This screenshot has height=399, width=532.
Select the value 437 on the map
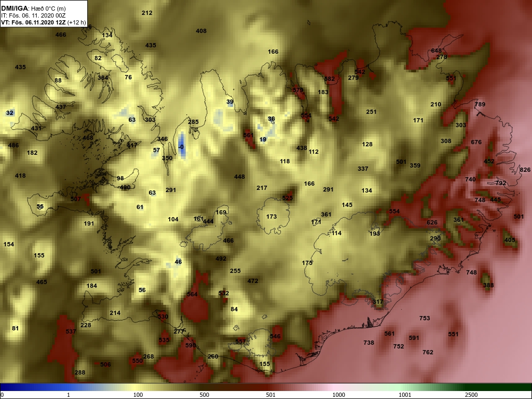[x=61, y=107]
